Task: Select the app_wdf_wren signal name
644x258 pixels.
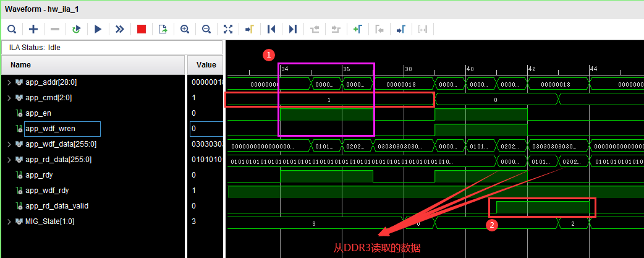Action: pos(50,129)
